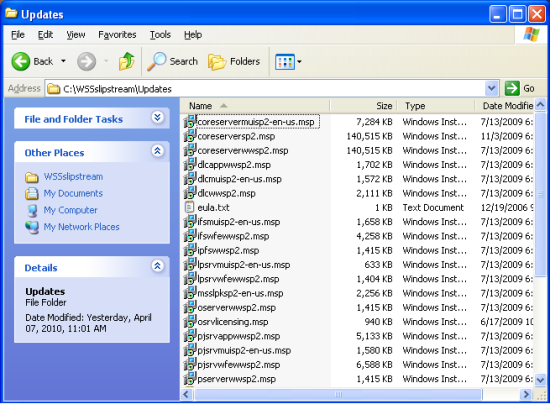
Task: Open My Computer link
Action: point(71,210)
